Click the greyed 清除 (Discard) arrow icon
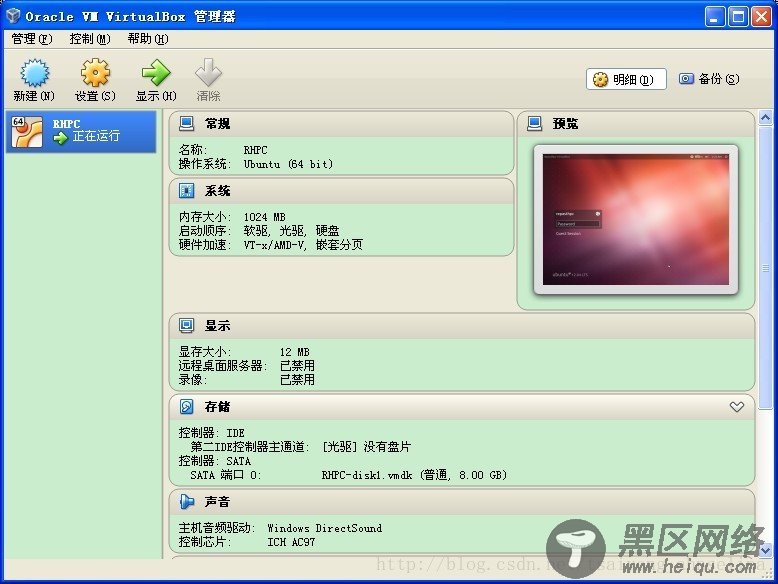 208,72
